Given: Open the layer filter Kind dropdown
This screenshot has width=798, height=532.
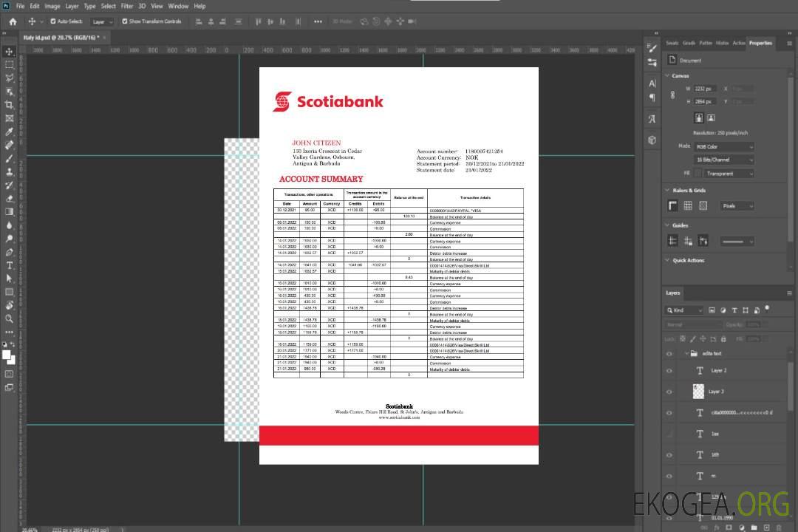Looking at the screenshot, I should point(684,310).
